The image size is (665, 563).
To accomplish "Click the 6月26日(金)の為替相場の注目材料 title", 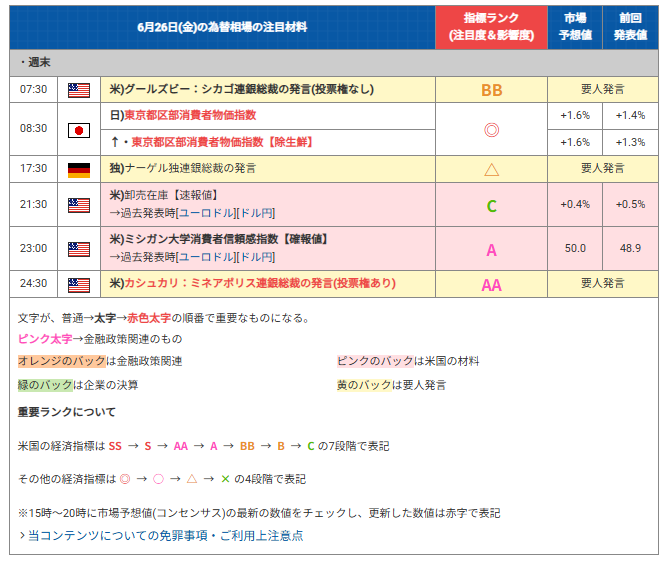I will coord(222,27).
